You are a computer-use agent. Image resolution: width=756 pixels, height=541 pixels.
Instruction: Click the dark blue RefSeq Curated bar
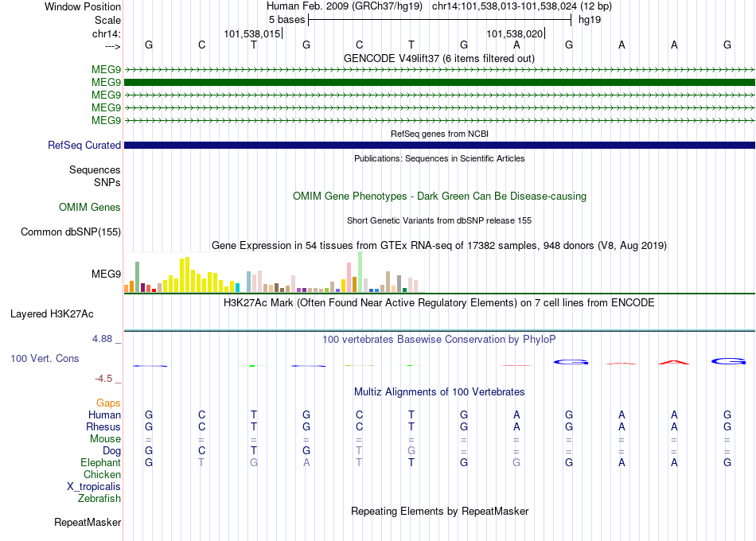coord(440,145)
